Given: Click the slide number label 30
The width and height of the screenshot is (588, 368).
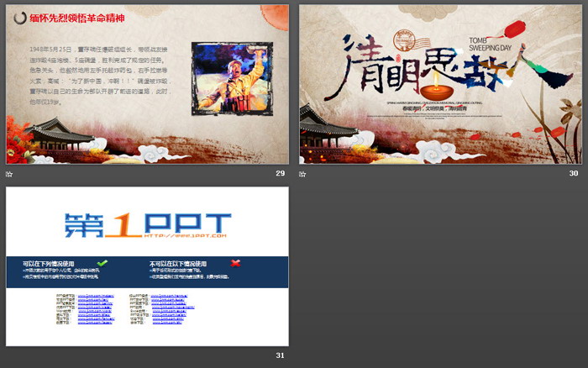Looking at the screenshot, I should tap(574, 173).
